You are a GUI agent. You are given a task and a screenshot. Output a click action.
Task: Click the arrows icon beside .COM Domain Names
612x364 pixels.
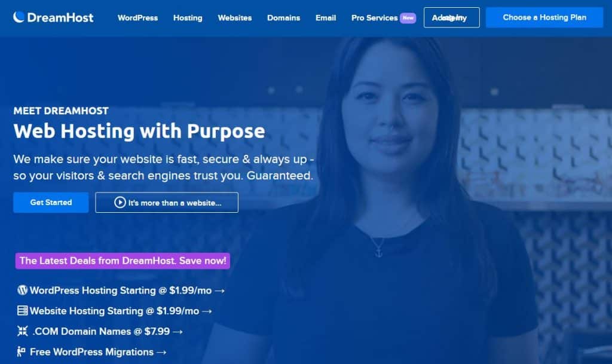tap(22, 331)
